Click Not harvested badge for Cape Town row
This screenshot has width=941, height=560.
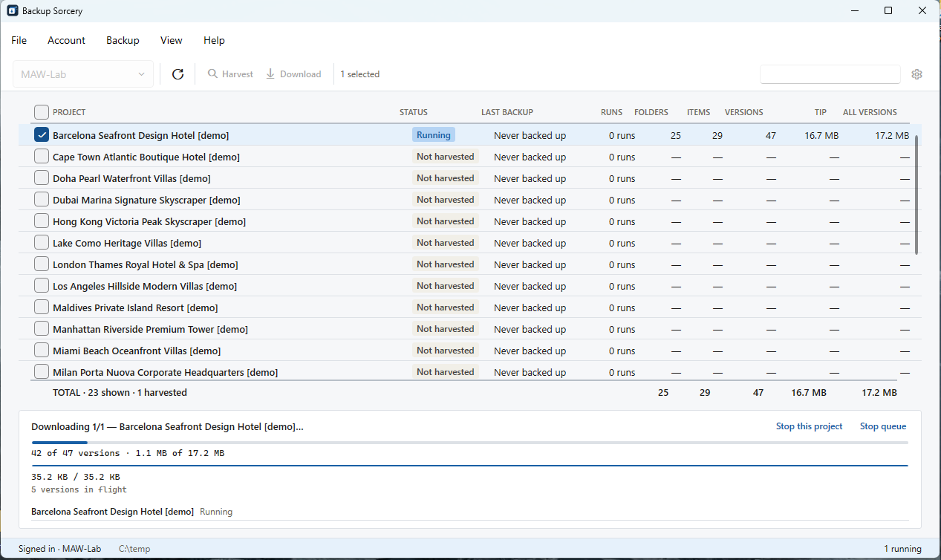[x=445, y=157]
